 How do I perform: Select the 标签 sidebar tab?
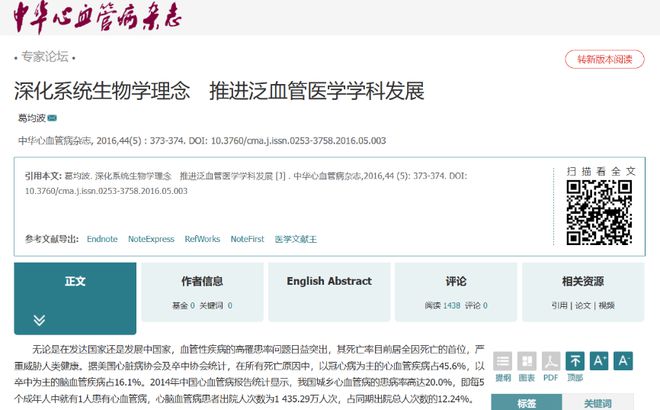tap(526, 403)
